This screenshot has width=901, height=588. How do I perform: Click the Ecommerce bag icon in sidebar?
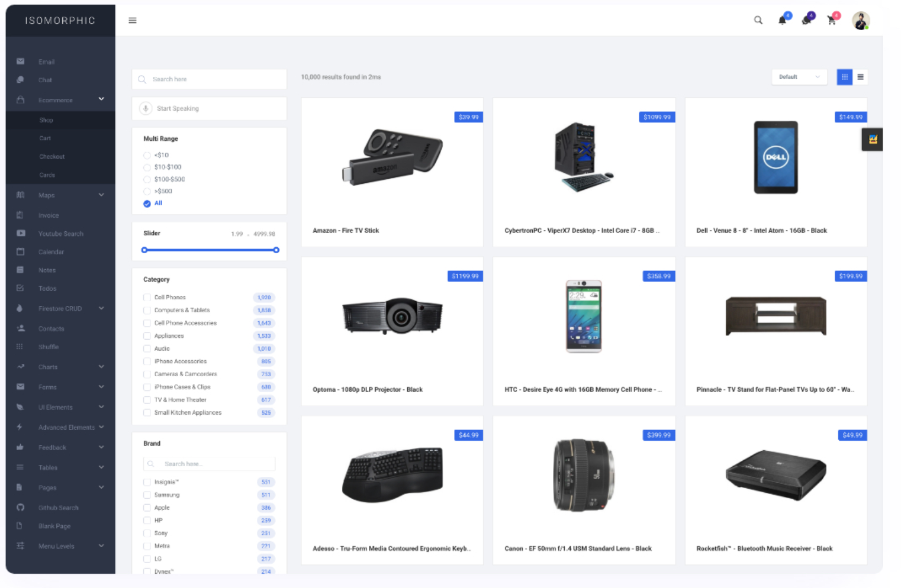[x=21, y=100]
